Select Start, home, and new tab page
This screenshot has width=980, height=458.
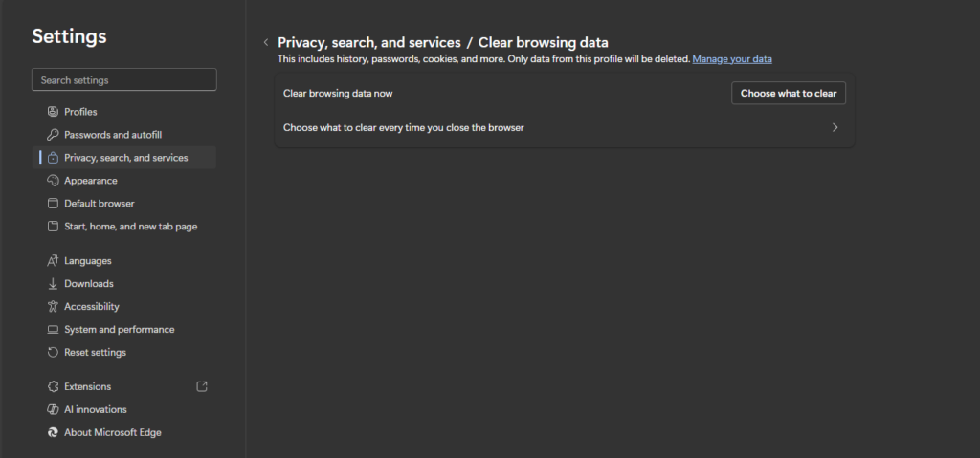(x=130, y=227)
